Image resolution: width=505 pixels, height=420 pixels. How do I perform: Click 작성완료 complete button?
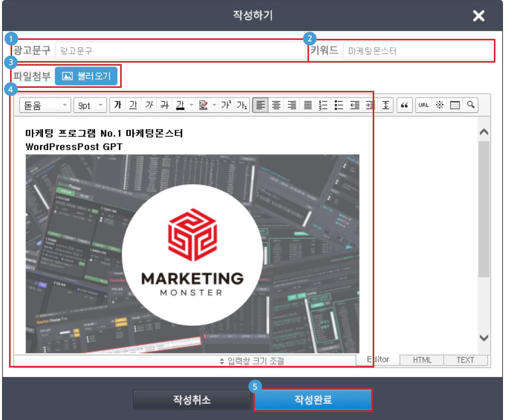[x=313, y=400]
